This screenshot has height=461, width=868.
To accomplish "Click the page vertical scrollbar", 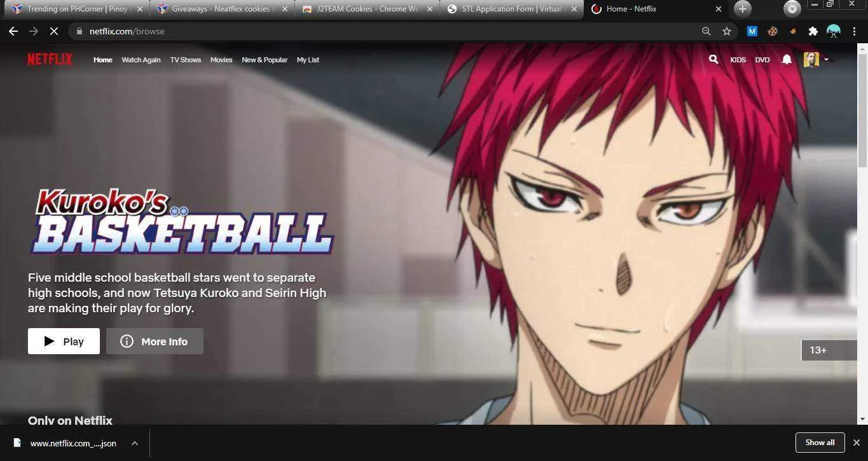I will [863, 111].
